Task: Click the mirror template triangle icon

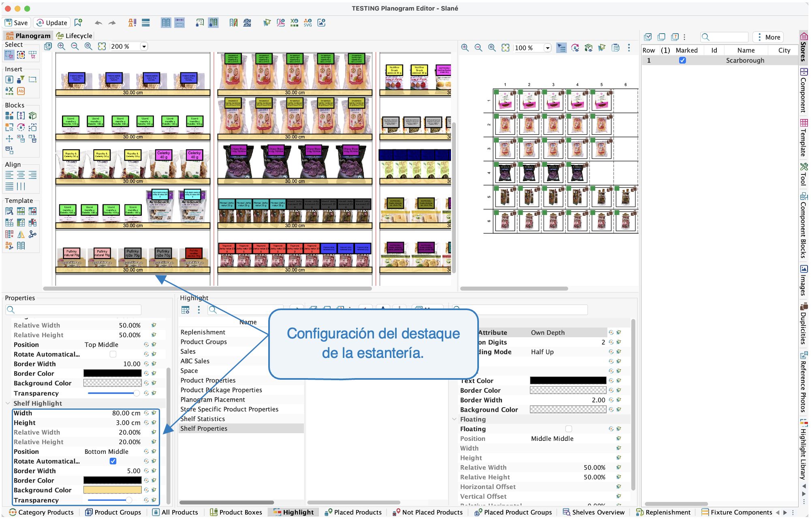Action: [21, 234]
